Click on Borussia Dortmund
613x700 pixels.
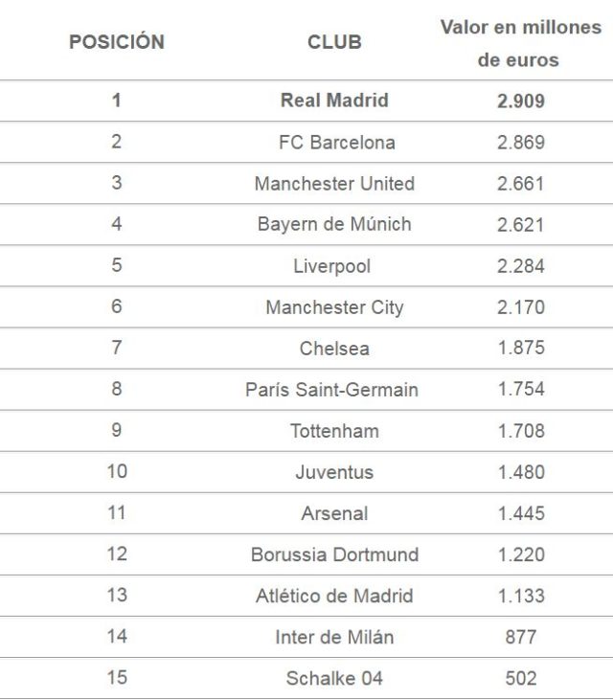(x=334, y=554)
